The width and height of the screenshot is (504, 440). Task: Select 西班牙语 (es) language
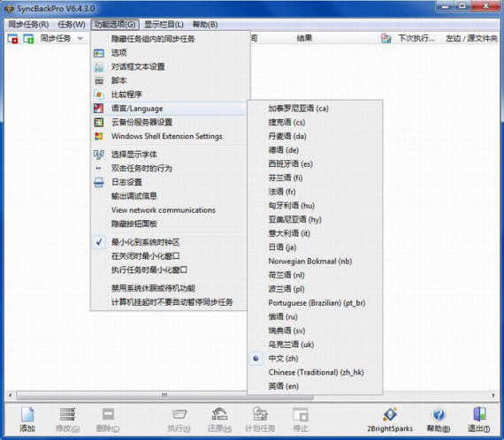pos(316,164)
